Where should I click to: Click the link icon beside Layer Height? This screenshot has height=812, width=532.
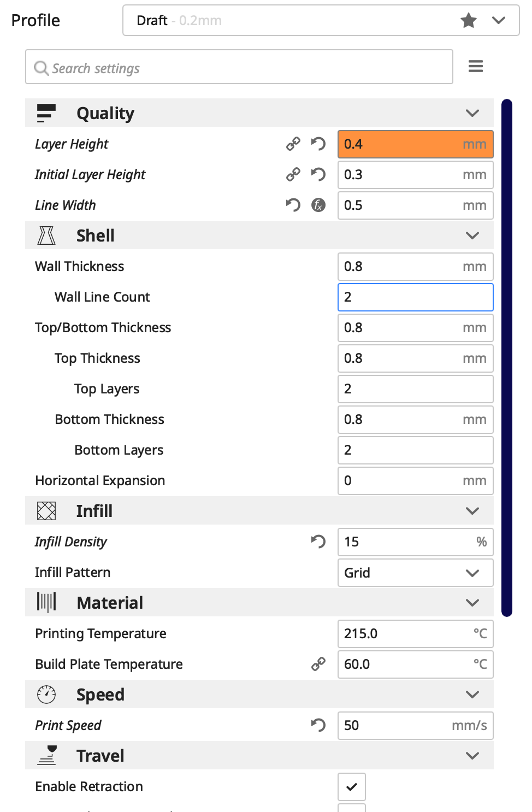click(293, 144)
